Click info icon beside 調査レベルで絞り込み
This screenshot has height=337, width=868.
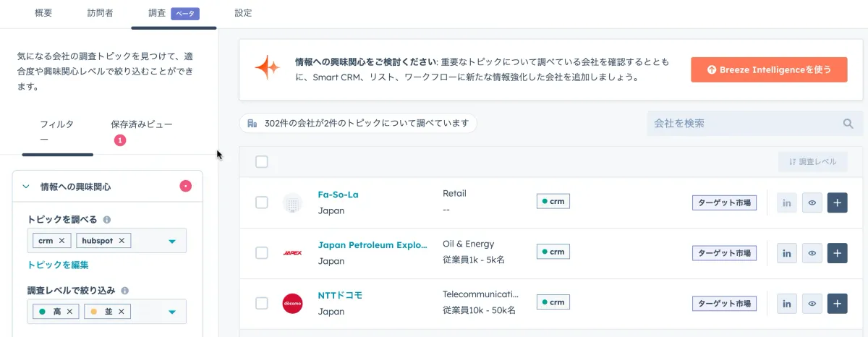tap(125, 291)
